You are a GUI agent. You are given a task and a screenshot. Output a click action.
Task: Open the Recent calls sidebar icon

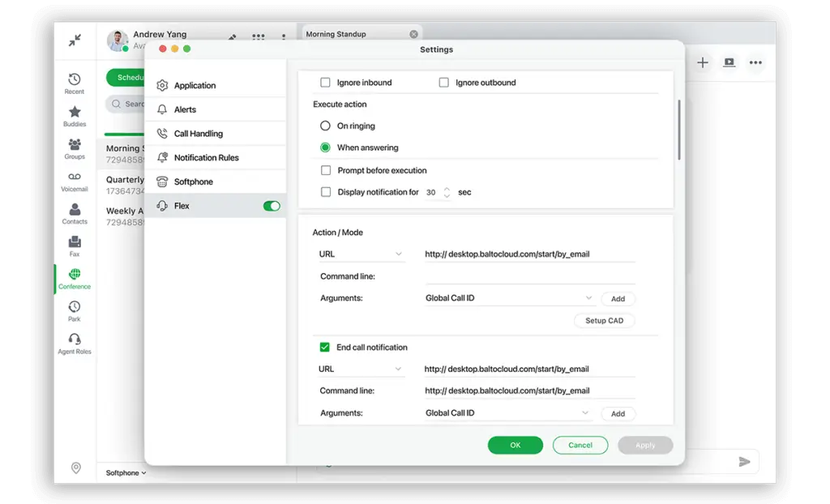click(x=74, y=80)
